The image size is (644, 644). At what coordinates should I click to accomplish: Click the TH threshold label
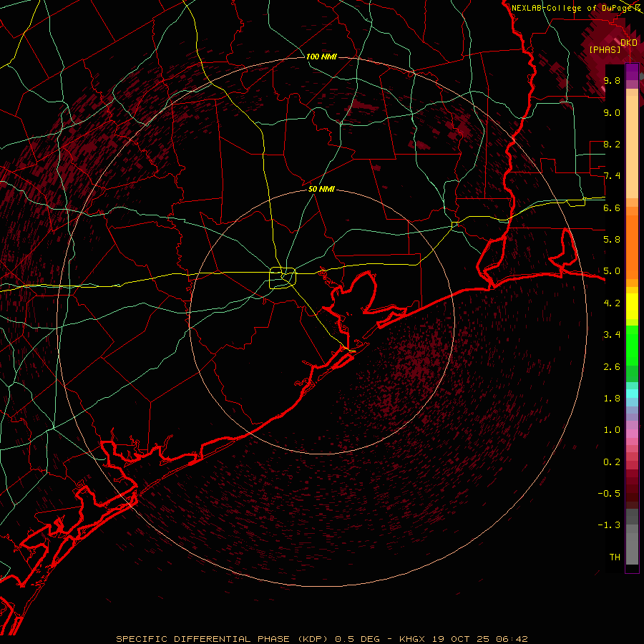pyautogui.click(x=615, y=557)
